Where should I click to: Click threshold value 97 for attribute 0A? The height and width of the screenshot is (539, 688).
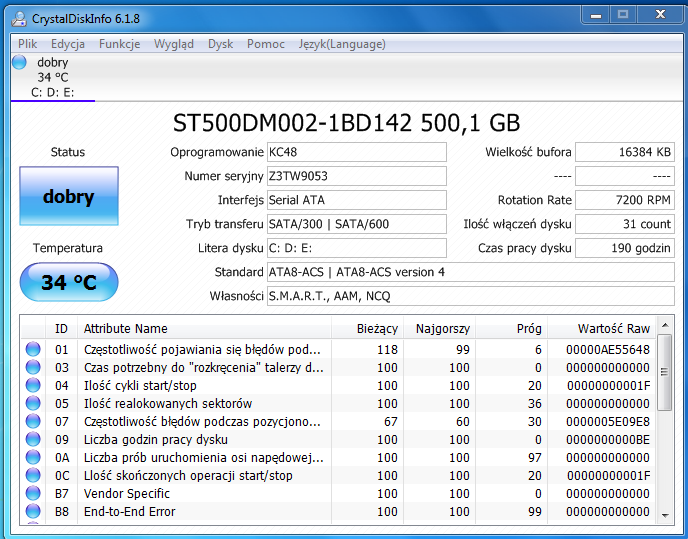[x=534, y=457]
